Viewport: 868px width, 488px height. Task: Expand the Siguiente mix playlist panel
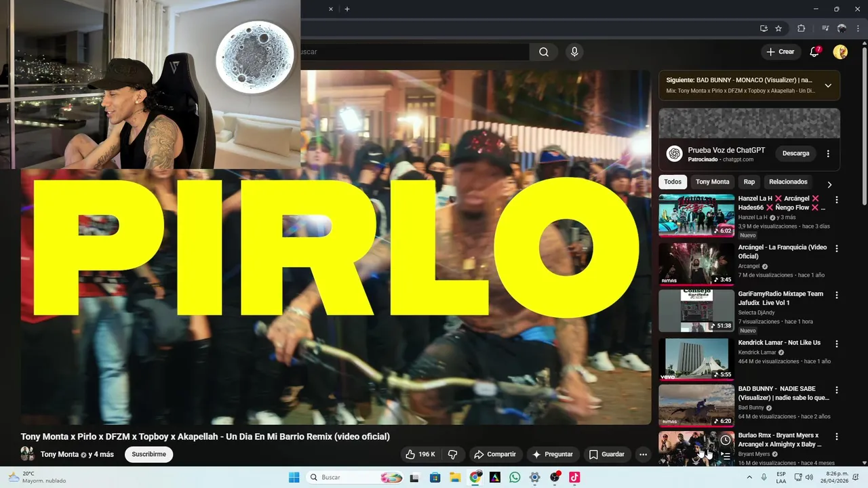point(828,85)
